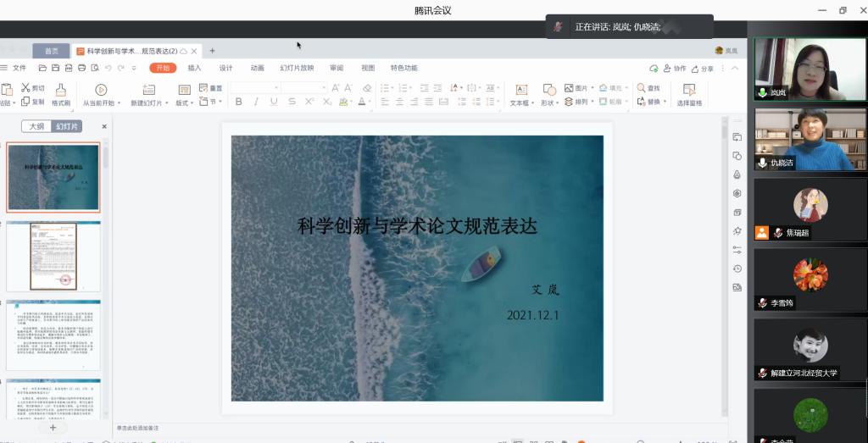Click the history clock icon in right sidebar

pyautogui.click(x=737, y=269)
